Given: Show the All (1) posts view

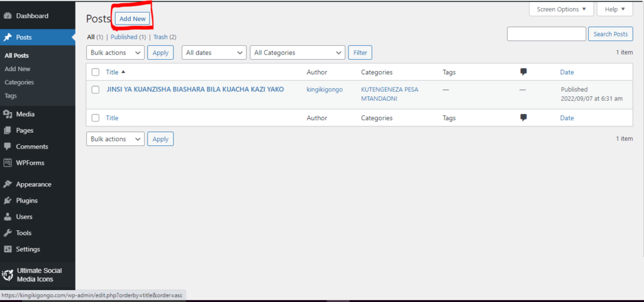Looking at the screenshot, I should click(96, 37).
